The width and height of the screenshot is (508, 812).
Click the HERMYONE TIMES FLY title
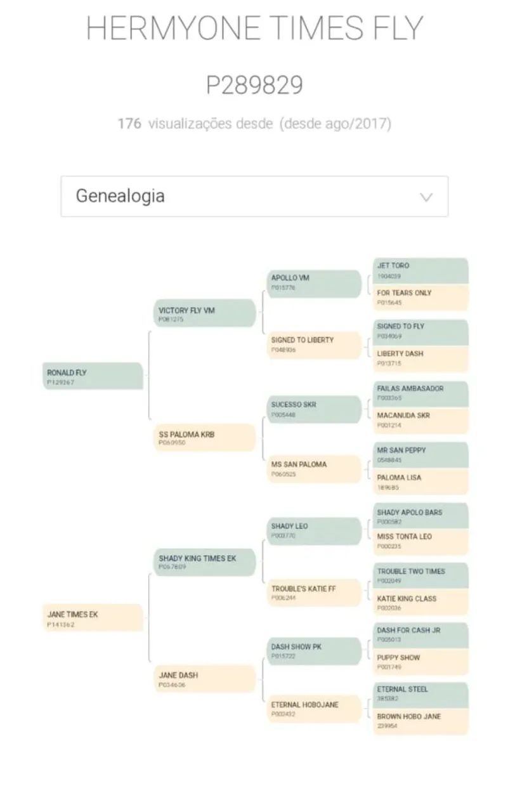pyautogui.click(x=254, y=29)
